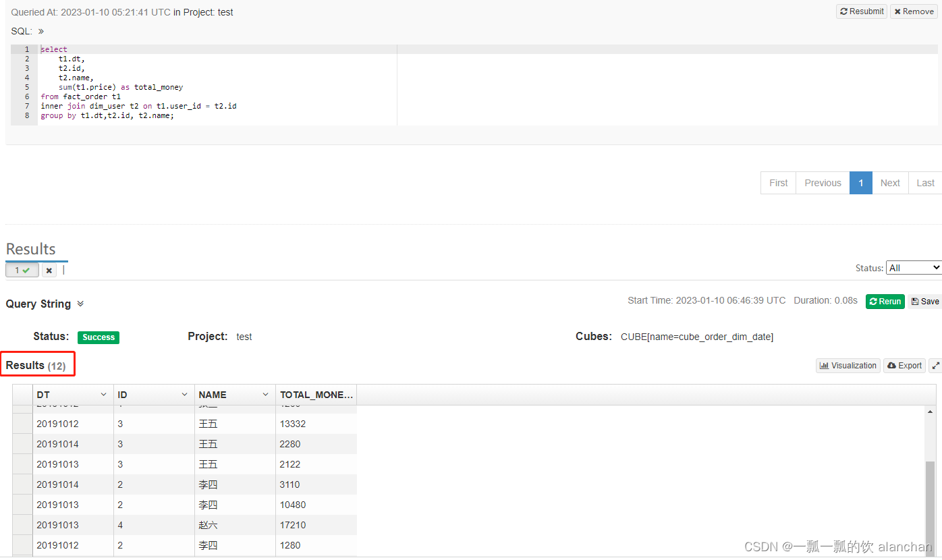
Task: Select result tab 1 with checkmark
Action: point(22,270)
